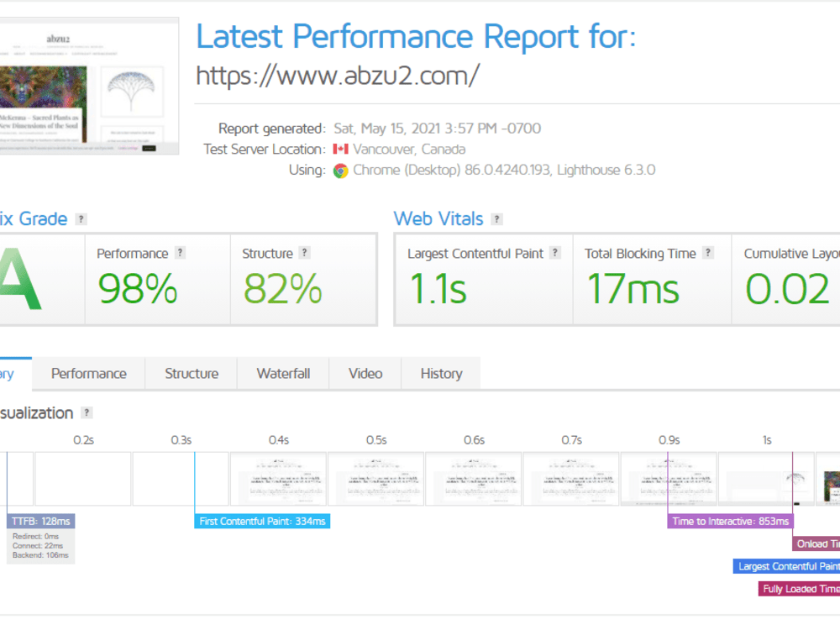Select the partially visible Summary tab

coord(15,374)
